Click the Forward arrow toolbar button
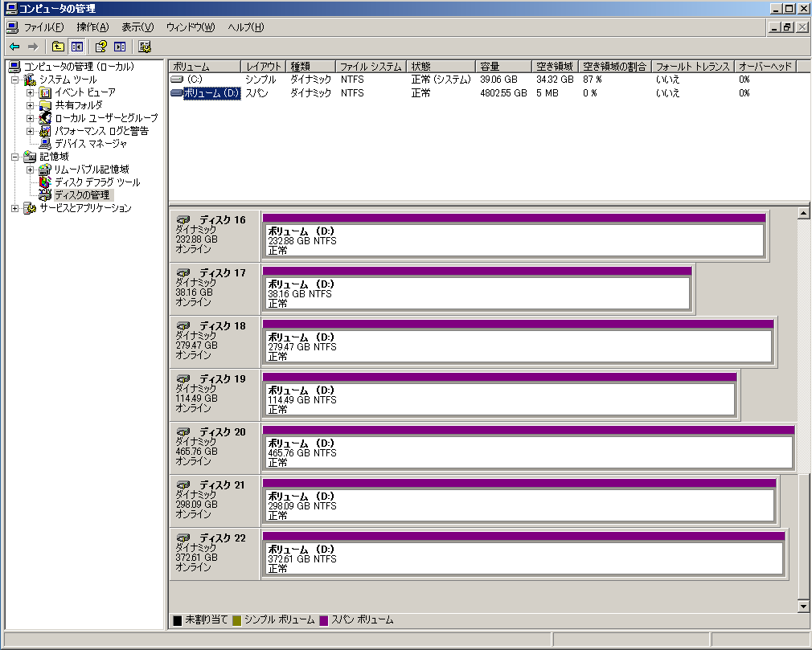This screenshot has height=650, width=812. tap(33, 47)
